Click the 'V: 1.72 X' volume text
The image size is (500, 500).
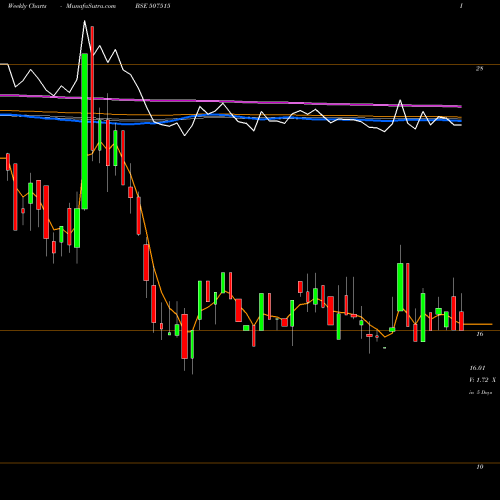point(482,380)
